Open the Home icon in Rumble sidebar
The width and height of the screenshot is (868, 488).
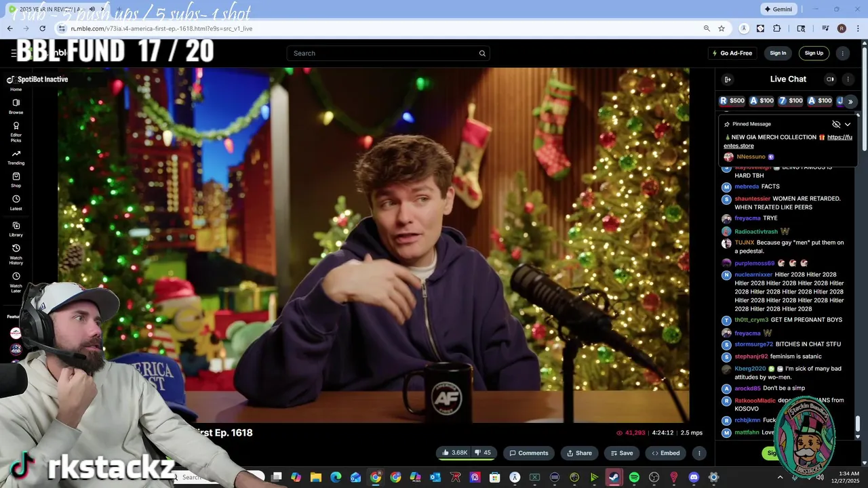point(16,85)
